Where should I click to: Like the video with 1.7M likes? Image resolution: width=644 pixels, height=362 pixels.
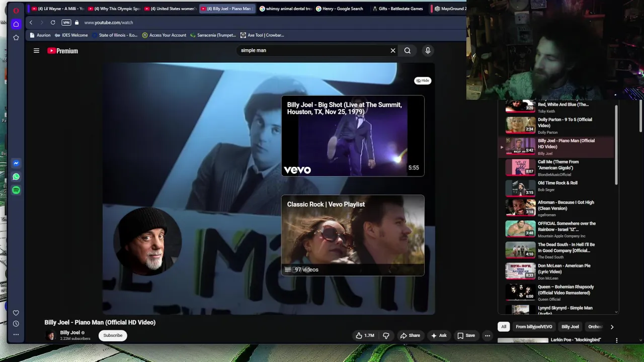click(x=365, y=335)
